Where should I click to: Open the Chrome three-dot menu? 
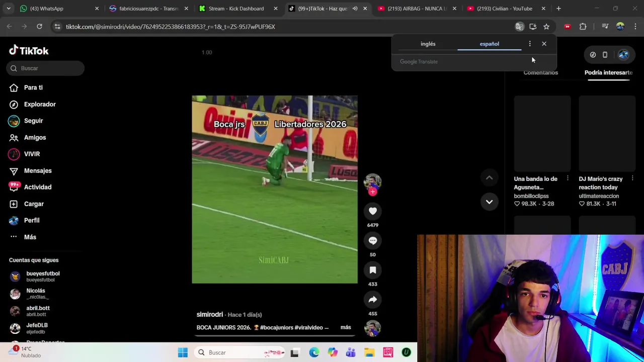point(635,27)
